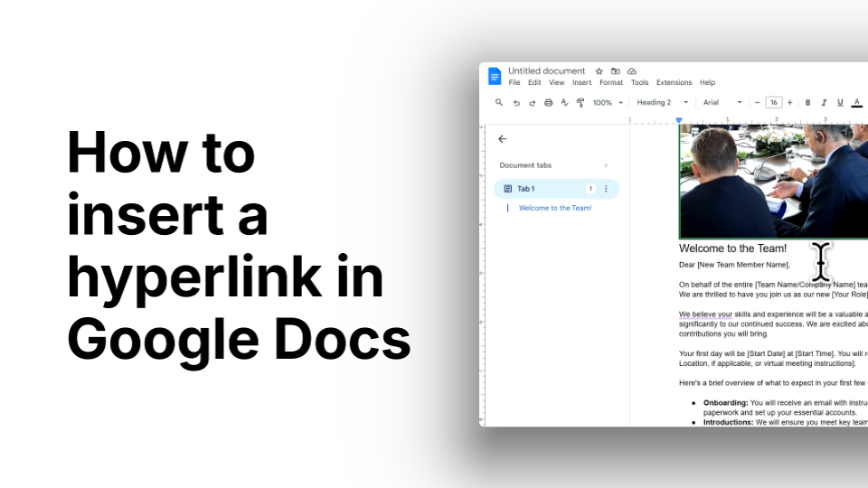Screen dimensions: 868x488
Task: Open the Edit menu
Action: 534,82
